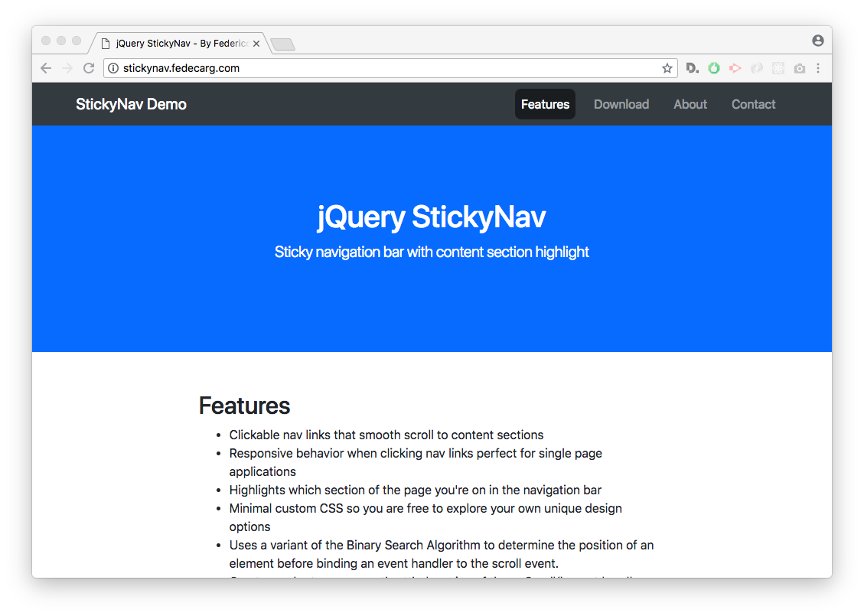
Task: Close the jQuery StickyNav browser tab
Action: point(256,44)
